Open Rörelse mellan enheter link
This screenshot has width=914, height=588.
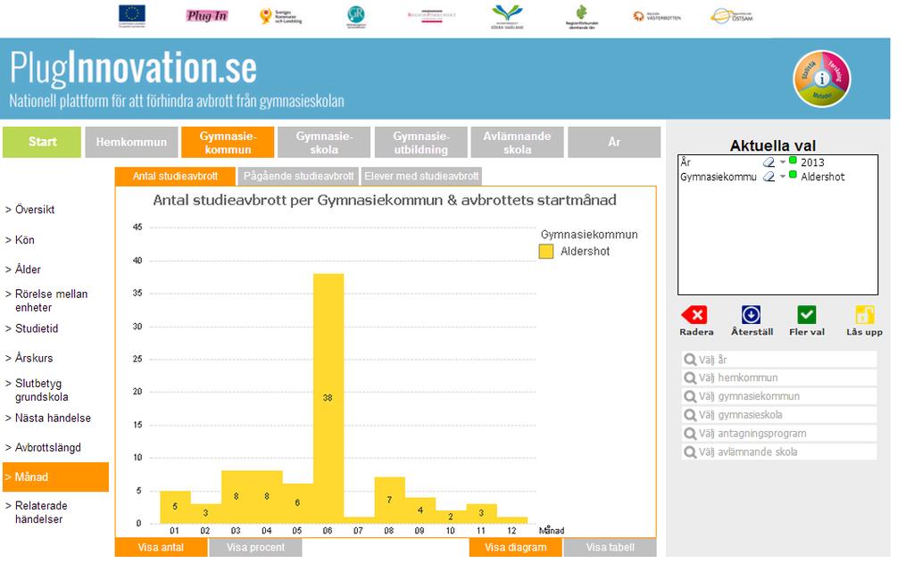(x=51, y=301)
